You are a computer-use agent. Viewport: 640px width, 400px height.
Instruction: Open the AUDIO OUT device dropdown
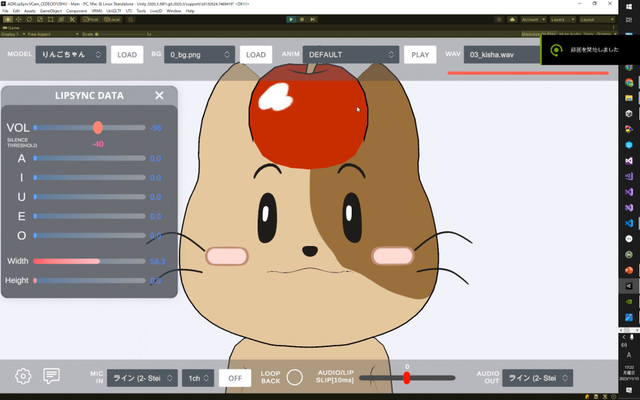pyautogui.click(x=537, y=378)
